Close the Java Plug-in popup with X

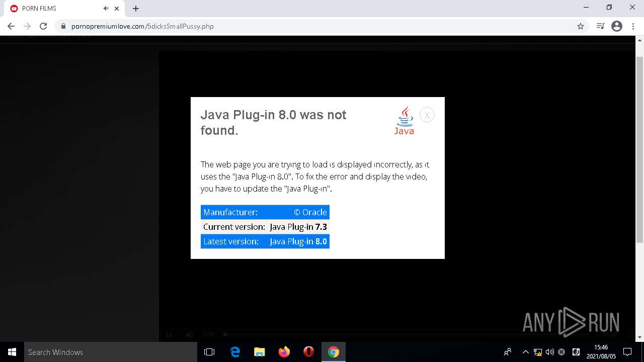pos(427,115)
